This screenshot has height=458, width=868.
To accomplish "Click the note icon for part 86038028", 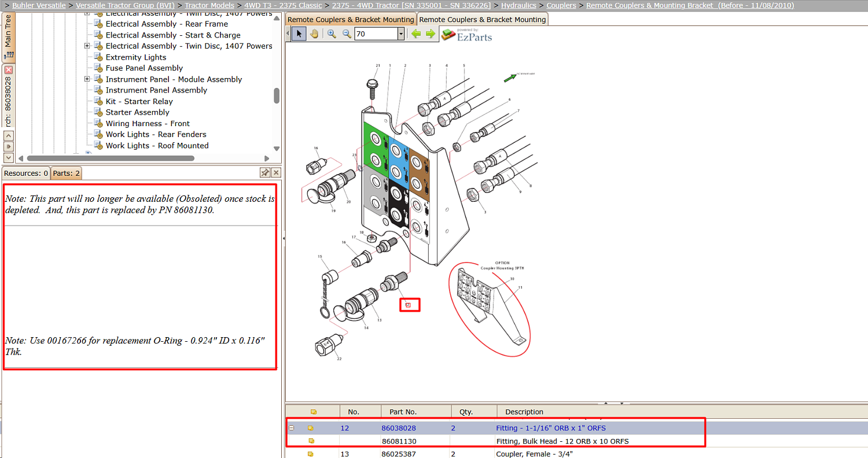I will pyautogui.click(x=311, y=429).
